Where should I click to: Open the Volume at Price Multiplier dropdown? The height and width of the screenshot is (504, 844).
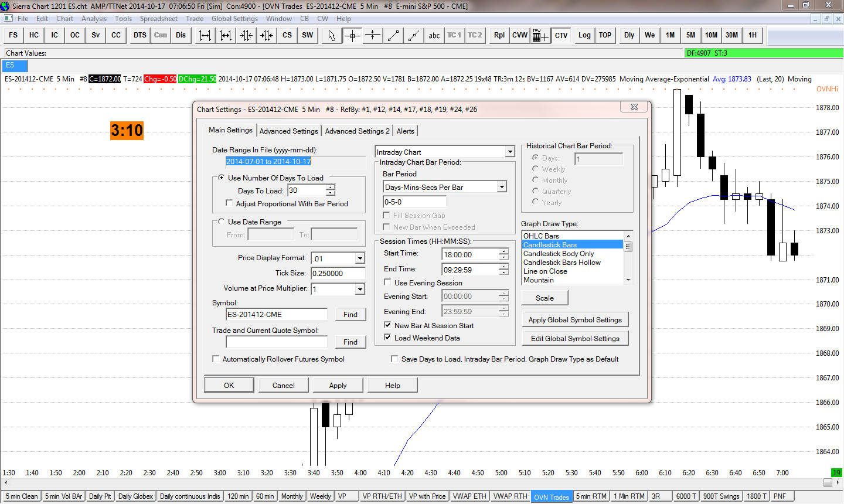pyautogui.click(x=360, y=289)
